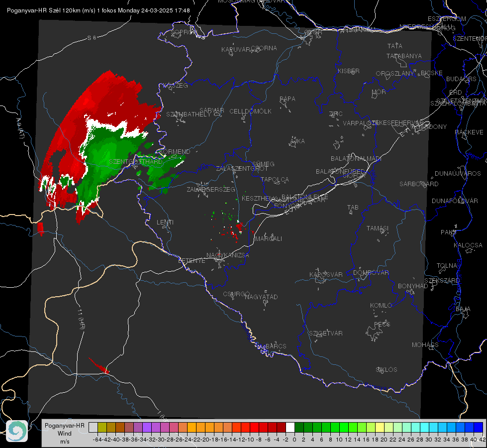
Task: Click the TATA city label
Action: (x=395, y=46)
